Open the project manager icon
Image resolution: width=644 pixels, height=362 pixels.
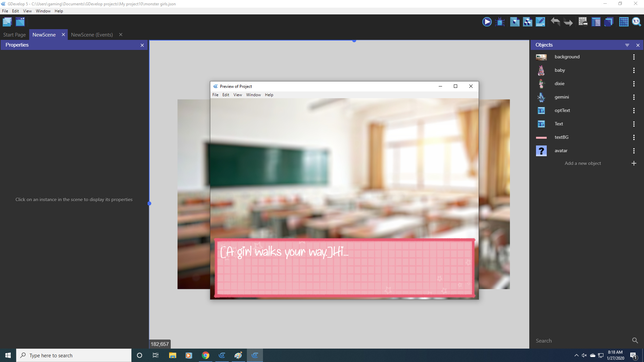[7, 22]
